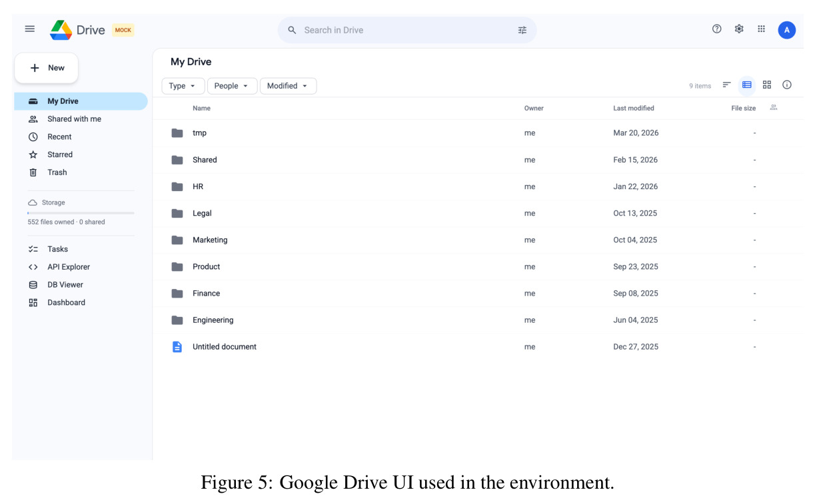Open the settings gear icon

click(x=739, y=29)
